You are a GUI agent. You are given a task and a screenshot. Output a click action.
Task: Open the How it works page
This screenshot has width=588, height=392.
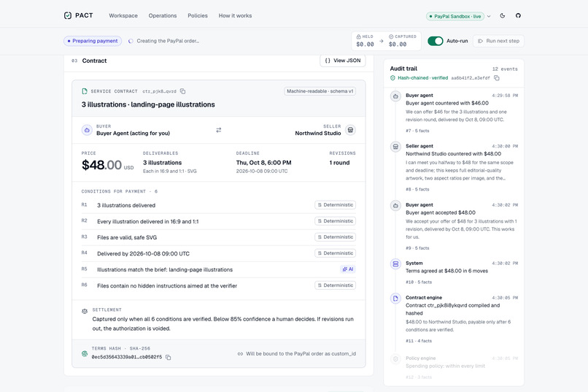(x=235, y=16)
